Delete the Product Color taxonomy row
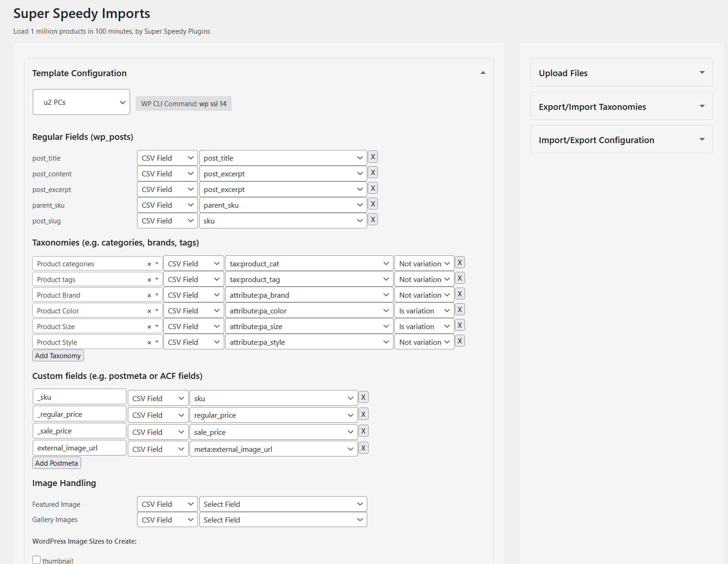The image size is (728, 564). (459, 310)
